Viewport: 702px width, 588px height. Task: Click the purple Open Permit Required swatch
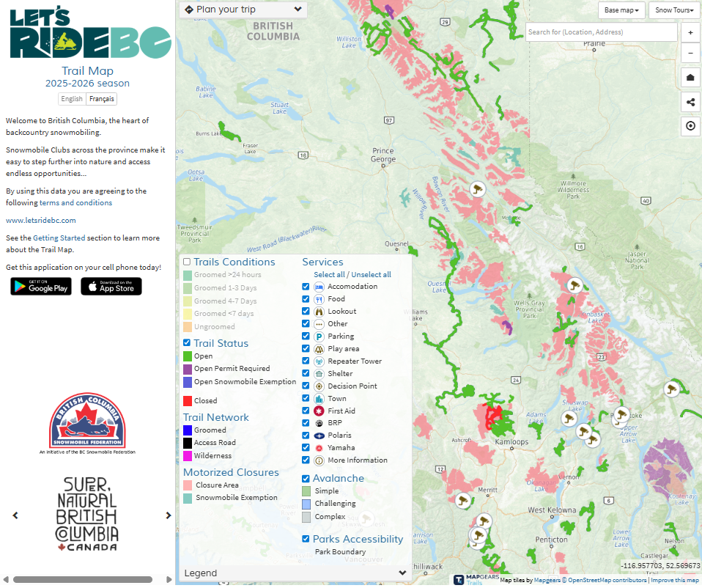[188, 370]
